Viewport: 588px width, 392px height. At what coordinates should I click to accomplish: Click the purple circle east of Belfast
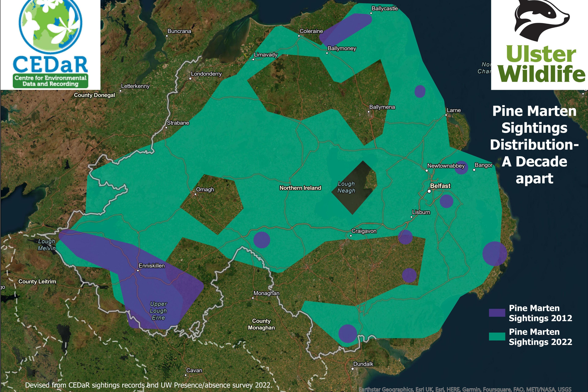[x=446, y=201]
